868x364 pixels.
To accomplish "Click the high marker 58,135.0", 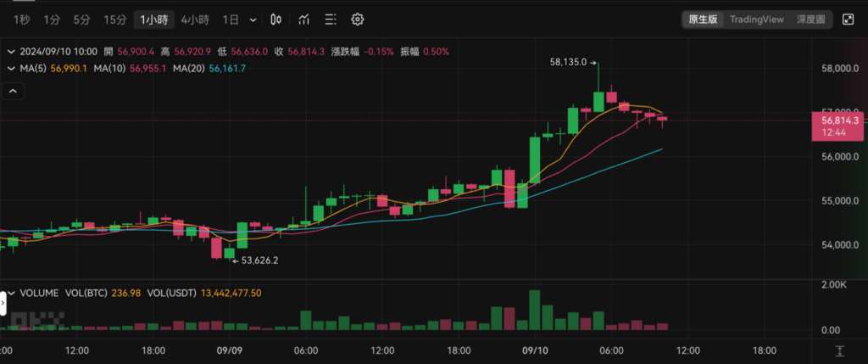I will tap(568, 63).
